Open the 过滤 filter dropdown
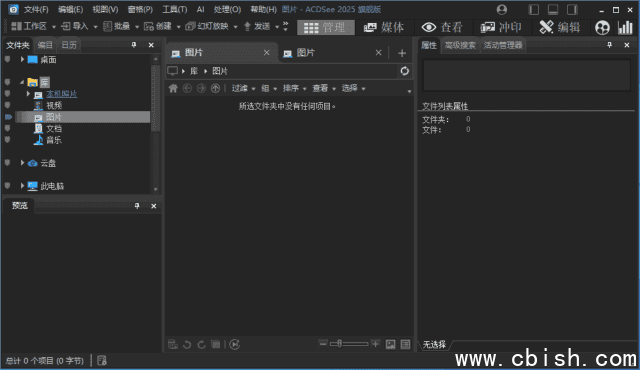This screenshot has height=370, width=640. tap(243, 88)
